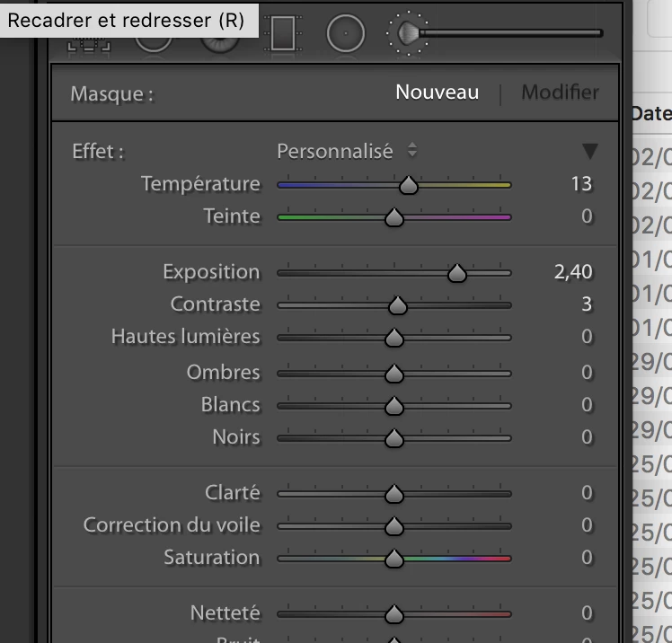The height and width of the screenshot is (643, 672).
Task: Select the Graduated Filter tool icon
Action: coord(282,33)
